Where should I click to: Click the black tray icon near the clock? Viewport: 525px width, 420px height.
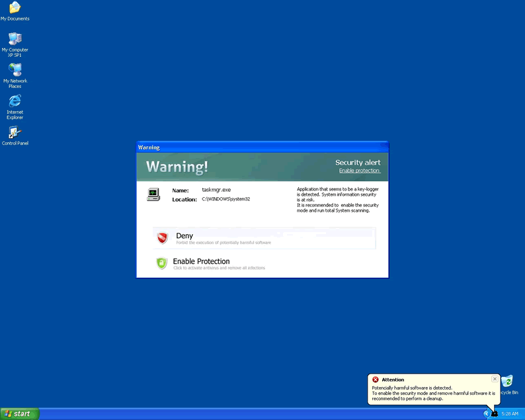(495, 413)
